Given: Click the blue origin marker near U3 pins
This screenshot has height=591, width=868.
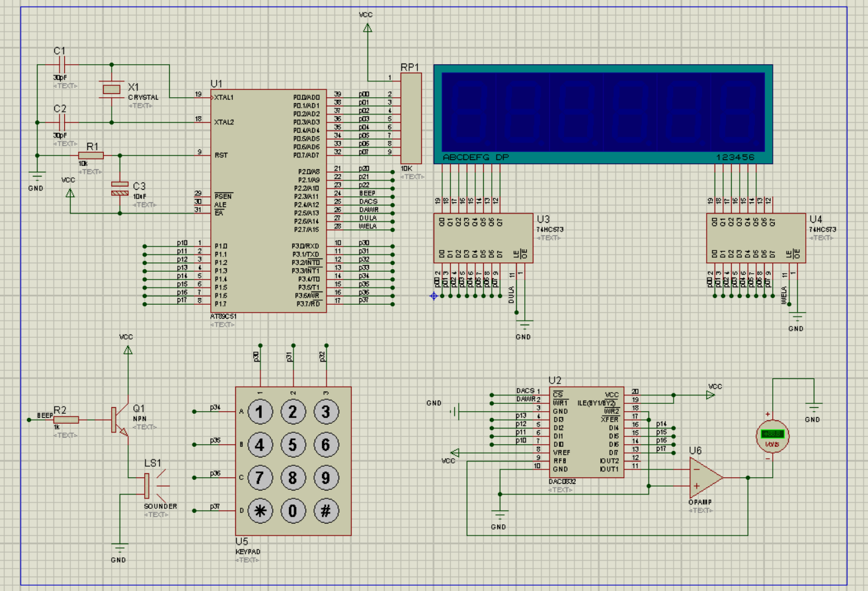Looking at the screenshot, I should point(434,295).
